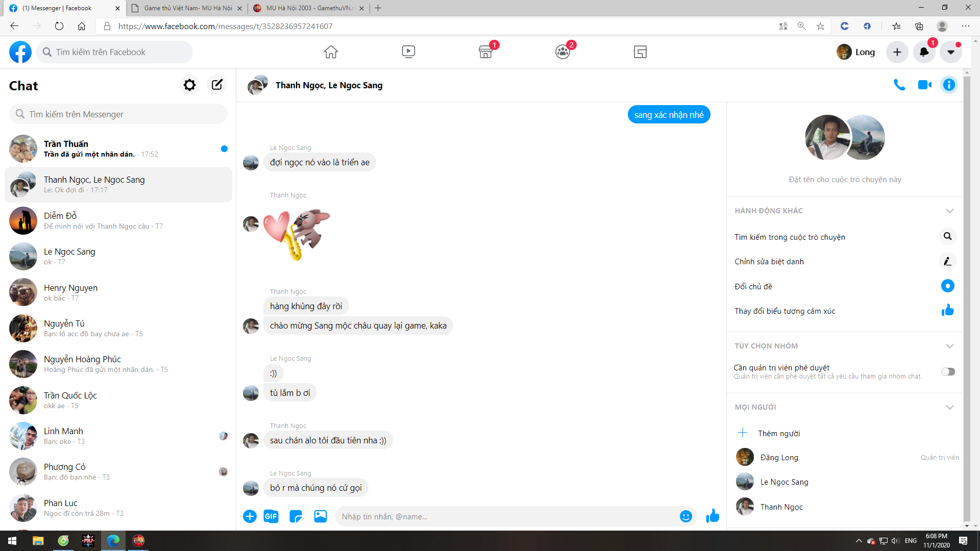Send a thumbs up reaction
Screen dimensions: 980x551
point(713,516)
